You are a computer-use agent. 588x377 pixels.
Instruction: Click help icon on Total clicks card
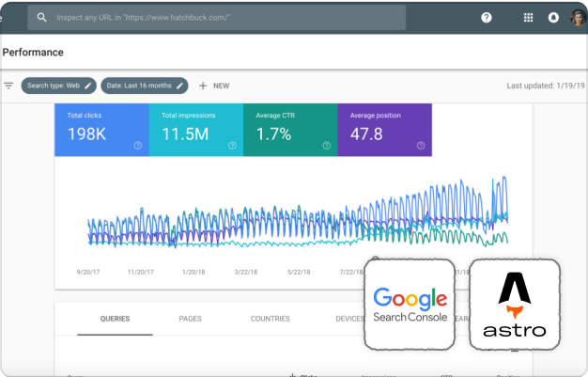pyautogui.click(x=138, y=146)
